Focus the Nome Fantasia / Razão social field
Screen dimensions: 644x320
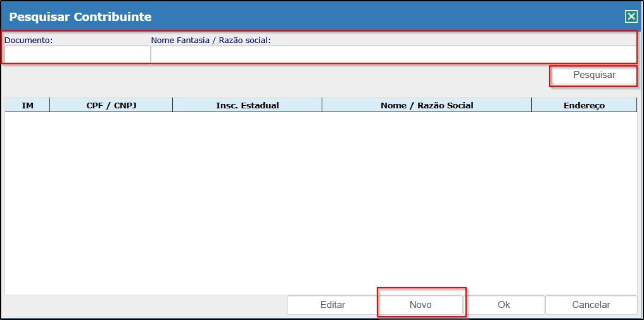(393, 54)
